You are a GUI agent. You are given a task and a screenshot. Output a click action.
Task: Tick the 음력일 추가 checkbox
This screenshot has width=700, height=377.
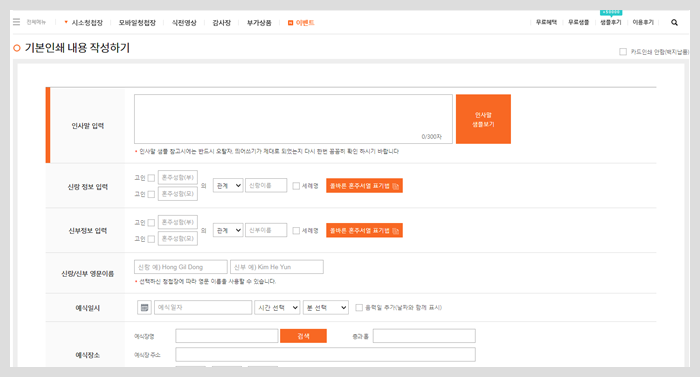(x=359, y=307)
